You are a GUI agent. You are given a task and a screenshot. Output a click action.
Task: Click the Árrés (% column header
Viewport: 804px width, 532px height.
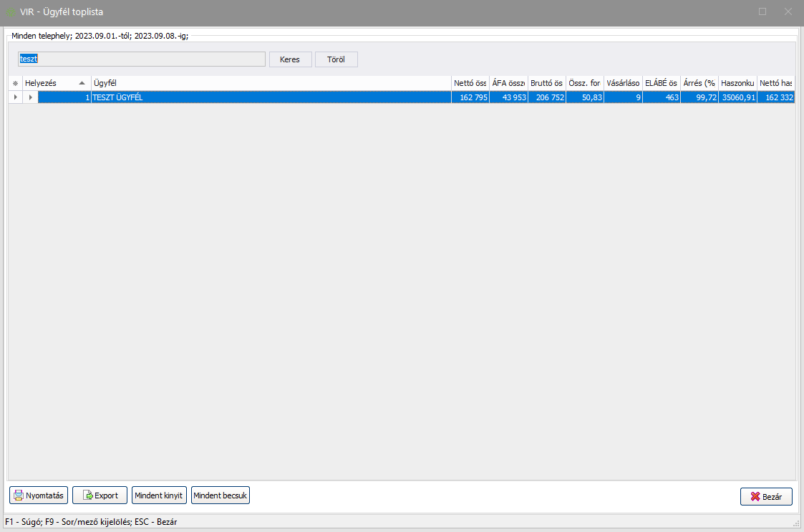point(699,84)
